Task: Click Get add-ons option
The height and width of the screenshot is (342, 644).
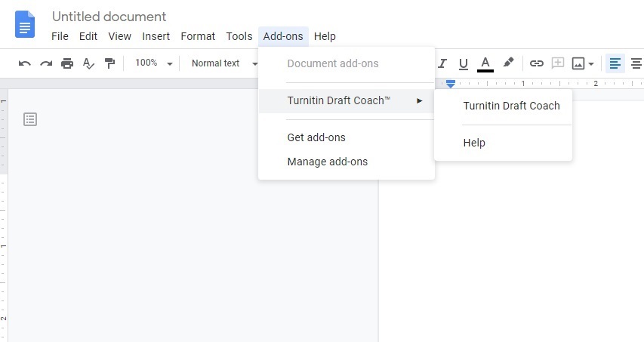Action: point(316,137)
